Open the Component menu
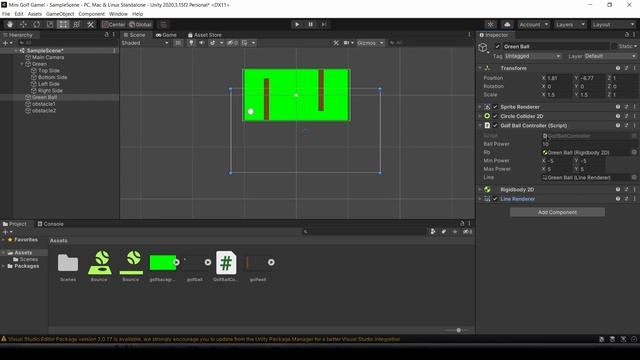Screen dimensions: 640x360 click(x=91, y=14)
